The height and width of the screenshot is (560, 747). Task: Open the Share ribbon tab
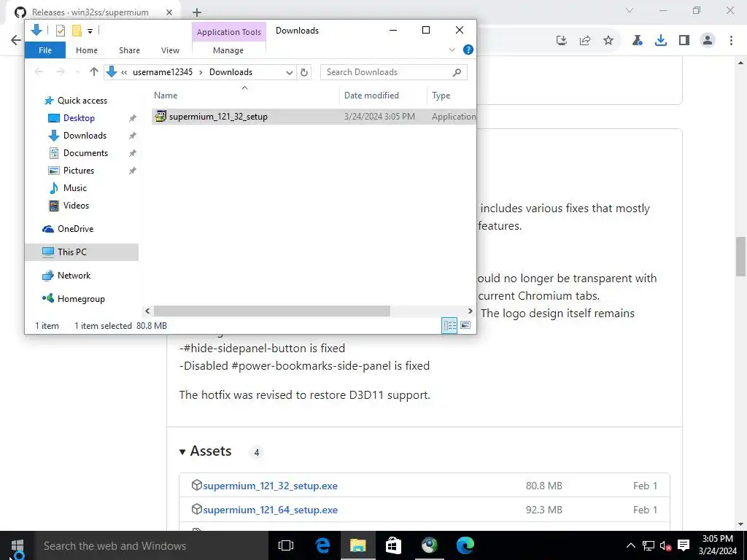(x=130, y=50)
